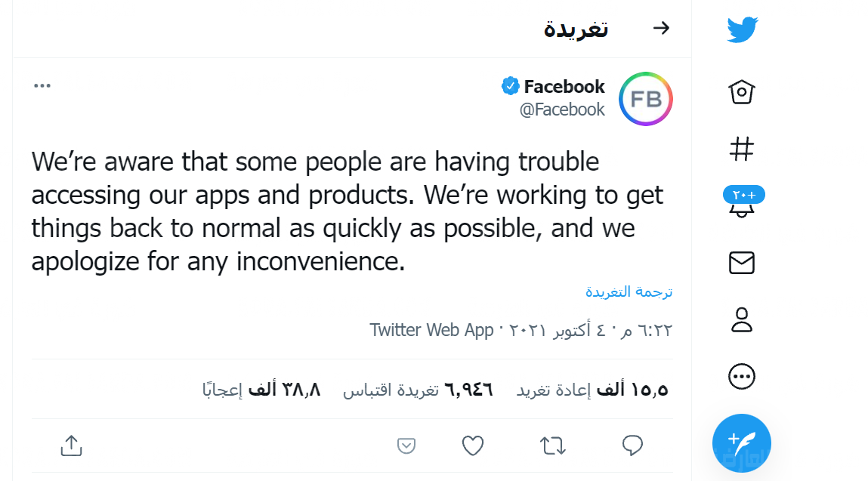Click ترجمة التغريدة translate link
868x481 pixels.
coord(629,291)
